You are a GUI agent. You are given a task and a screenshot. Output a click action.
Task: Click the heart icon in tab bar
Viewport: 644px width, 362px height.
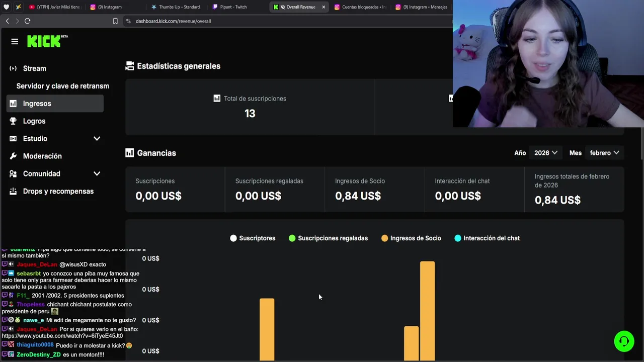point(6,7)
